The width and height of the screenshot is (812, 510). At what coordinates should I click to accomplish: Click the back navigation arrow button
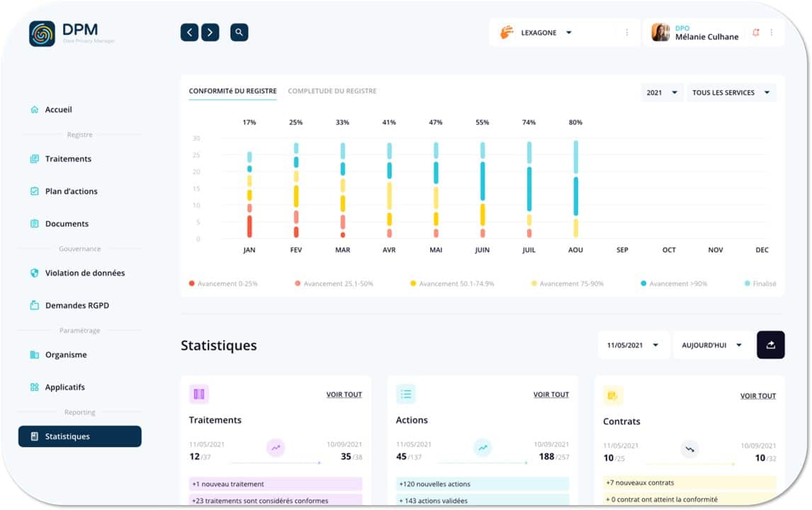189,33
